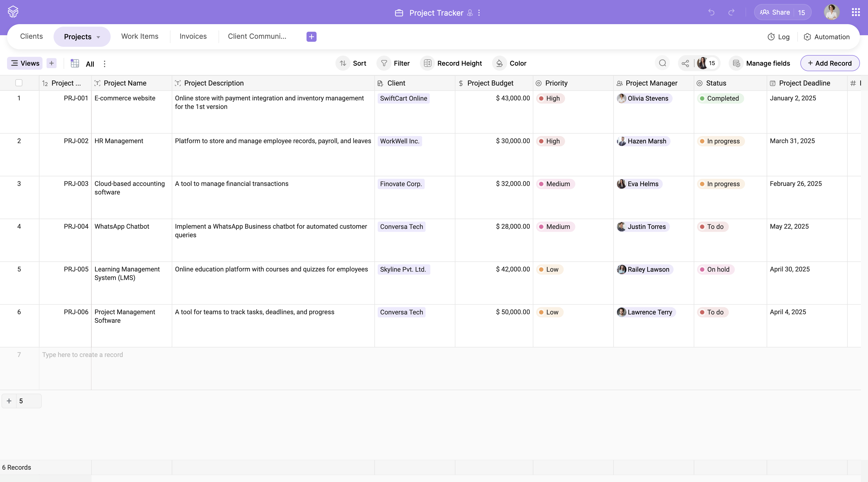This screenshot has height=482, width=868.
Task: Click the Filter funnel icon
Action: pos(384,63)
